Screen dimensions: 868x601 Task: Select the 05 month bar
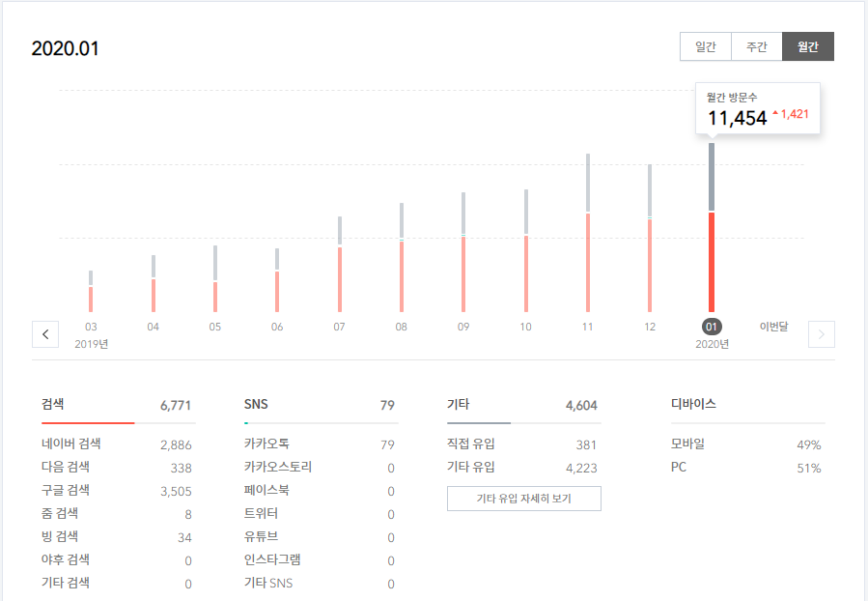(215, 278)
